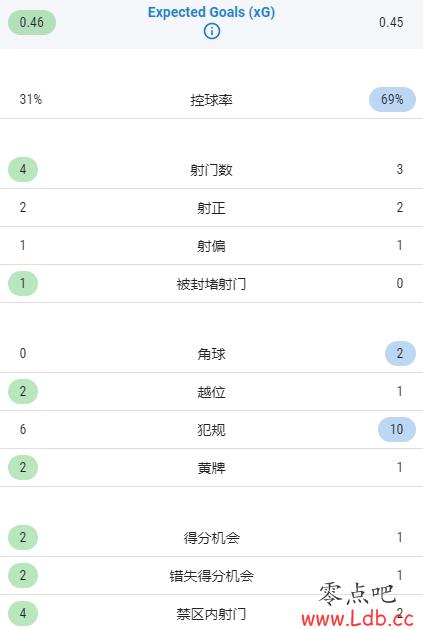Select the 0.46 xG green badge
The width and height of the screenshot is (423, 629).
pos(32,22)
